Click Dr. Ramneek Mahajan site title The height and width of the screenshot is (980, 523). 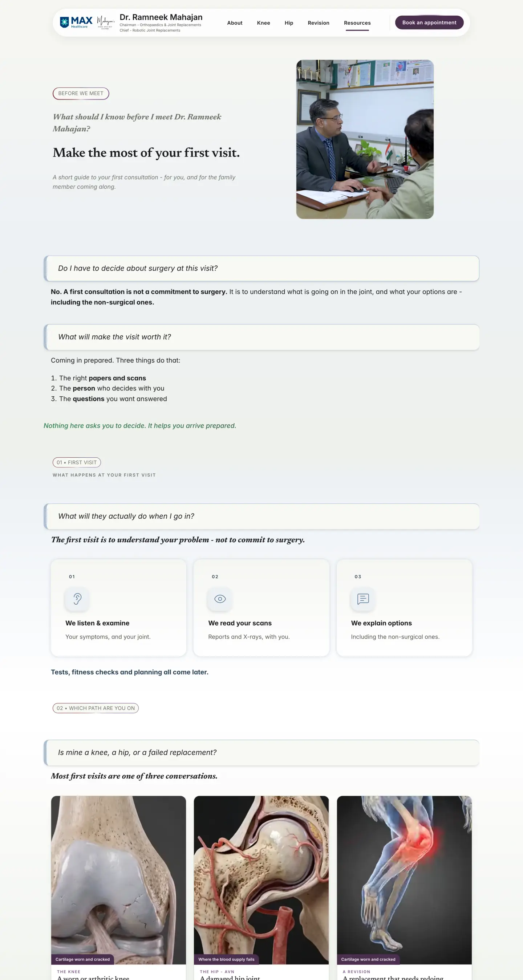click(x=161, y=17)
